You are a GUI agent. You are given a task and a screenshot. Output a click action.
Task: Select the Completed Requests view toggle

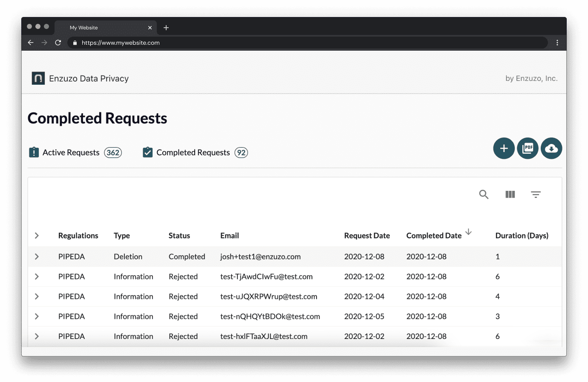pos(193,152)
